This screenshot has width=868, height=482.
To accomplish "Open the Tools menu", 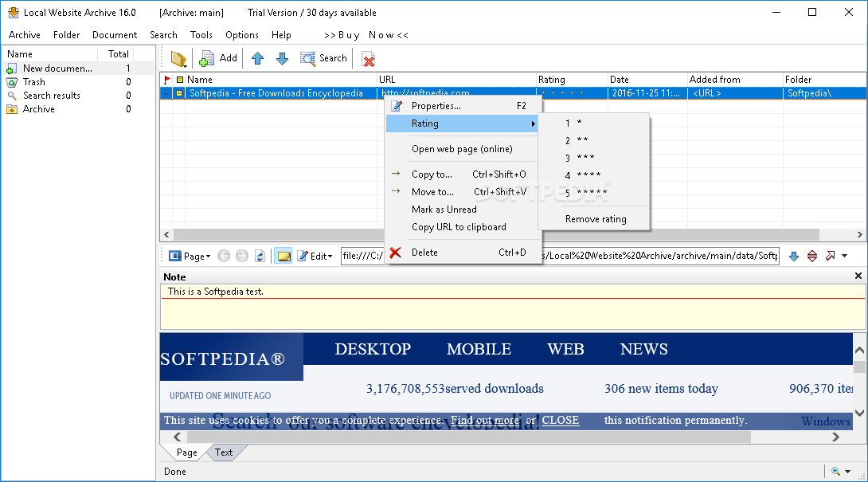I will point(201,35).
